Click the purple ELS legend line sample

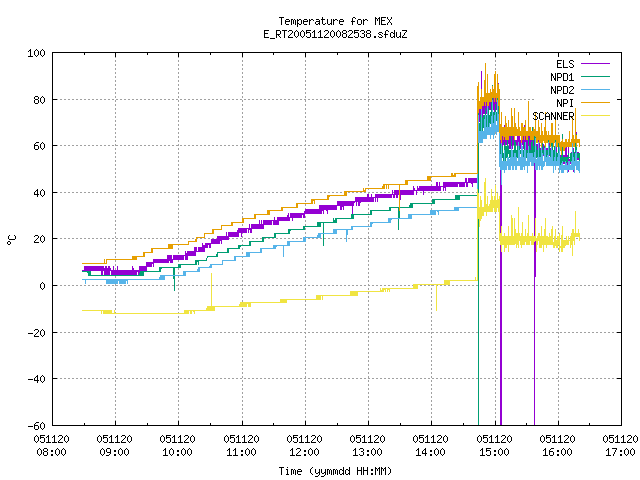[595, 64]
